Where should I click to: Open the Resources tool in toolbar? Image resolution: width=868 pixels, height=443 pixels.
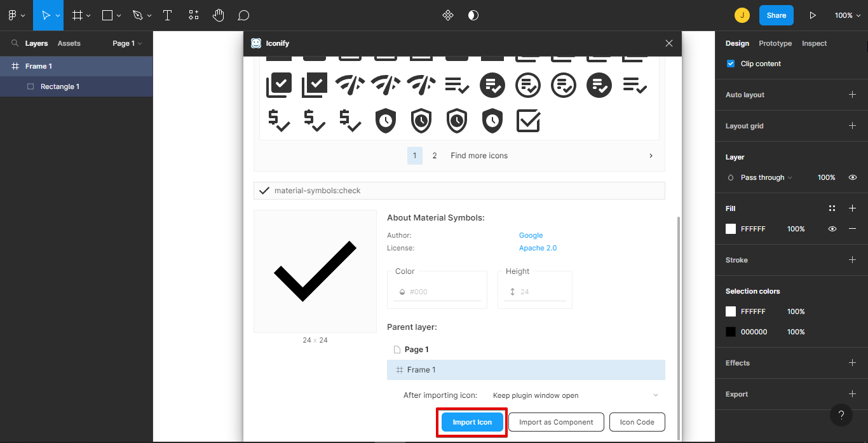[x=193, y=15]
